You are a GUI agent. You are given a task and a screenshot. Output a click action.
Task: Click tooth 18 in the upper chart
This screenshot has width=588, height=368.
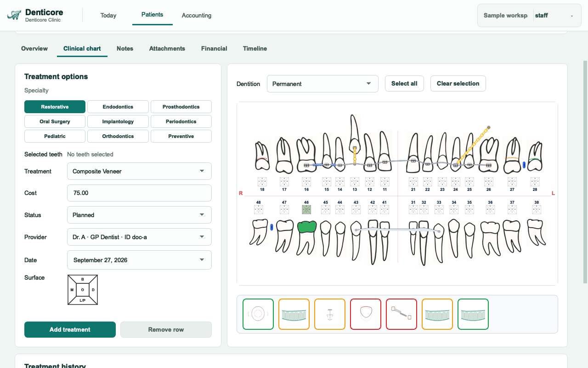(262, 156)
